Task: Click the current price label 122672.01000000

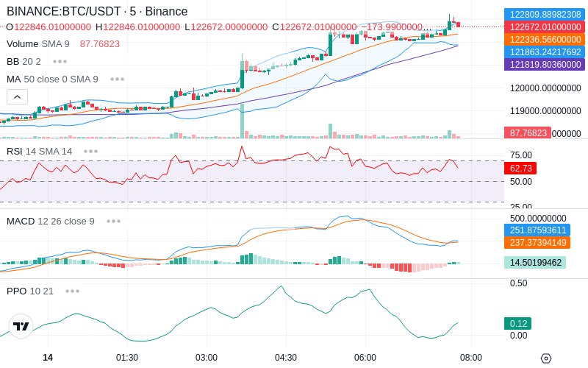Action: coord(545,27)
